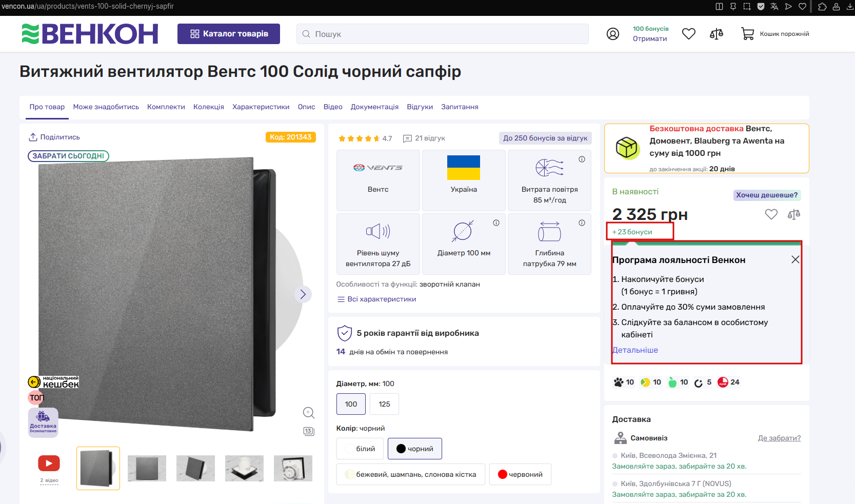Click До 250 бонусів за відгук badge
This screenshot has width=855, height=504.
click(545, 138)
